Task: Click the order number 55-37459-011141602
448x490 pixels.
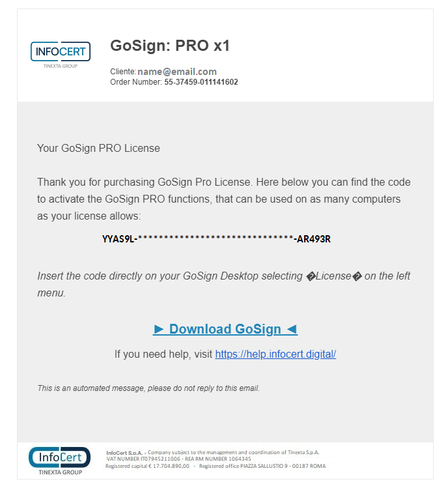Action: [x=201, y=82]
